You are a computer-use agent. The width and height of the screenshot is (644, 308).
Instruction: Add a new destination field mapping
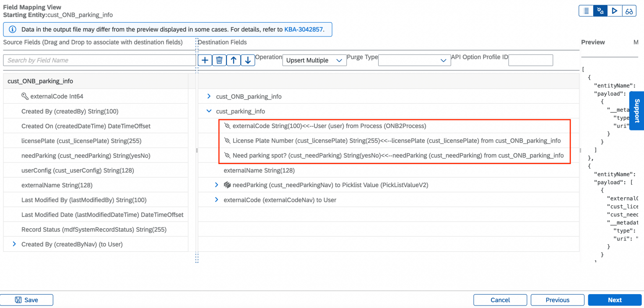(205, 60)
